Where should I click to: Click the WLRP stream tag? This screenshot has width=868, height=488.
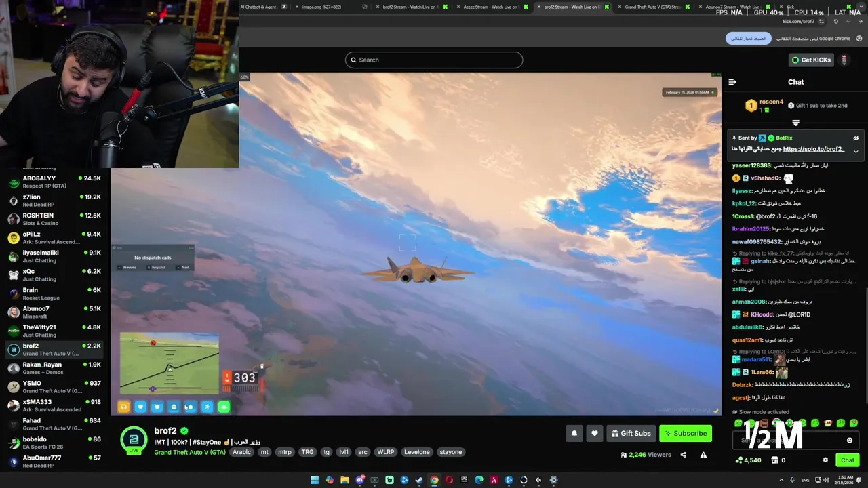click(x=385, y=452)
